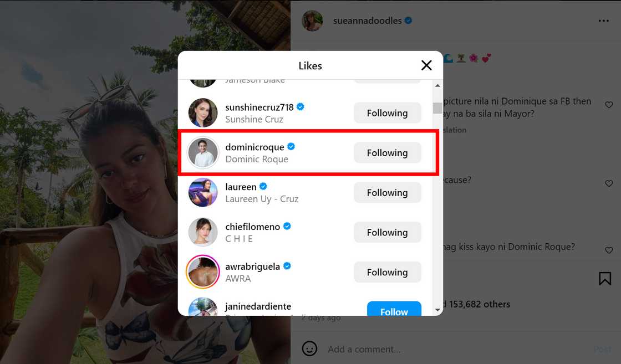Viewport: 621px width, 364px height.
Task: Like the comment mentioning Dominique on FB
Action: pos(609,105)
